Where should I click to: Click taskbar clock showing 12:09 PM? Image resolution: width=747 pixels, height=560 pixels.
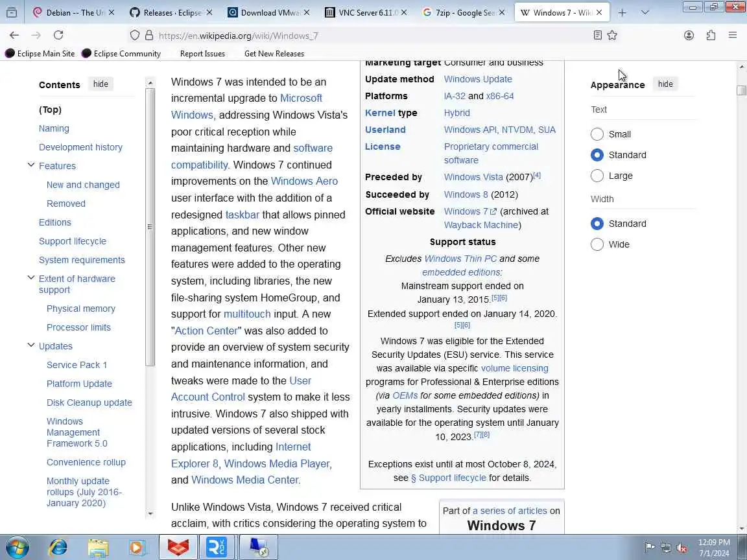(x=714, y=542)
